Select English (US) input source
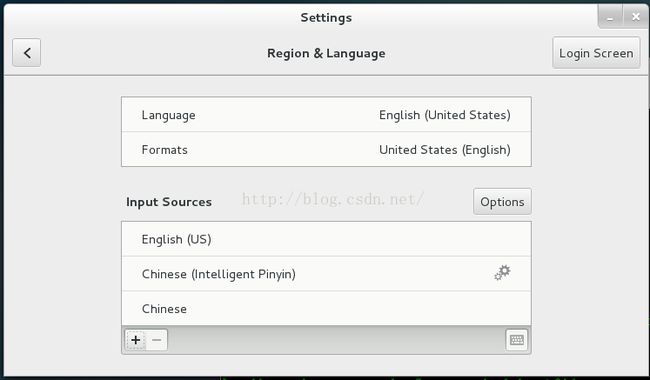 [x=326, y=239]
